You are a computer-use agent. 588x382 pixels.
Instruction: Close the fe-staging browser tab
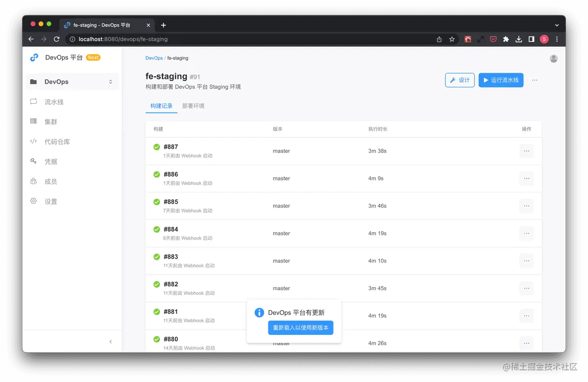(148, 25)
